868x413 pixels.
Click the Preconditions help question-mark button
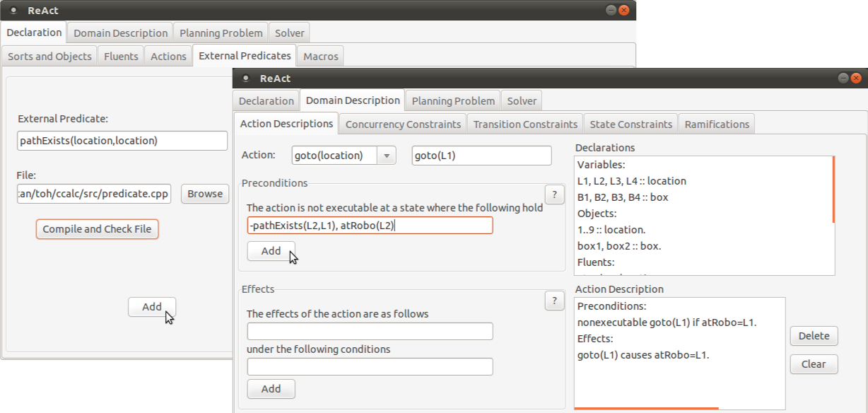pyautogui.click(x=554, y=194)
